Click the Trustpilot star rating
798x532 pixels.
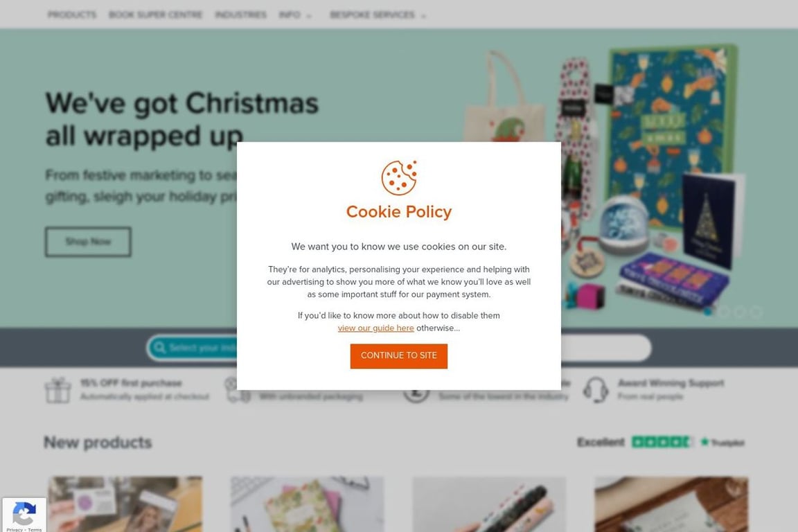click(662, 442)
